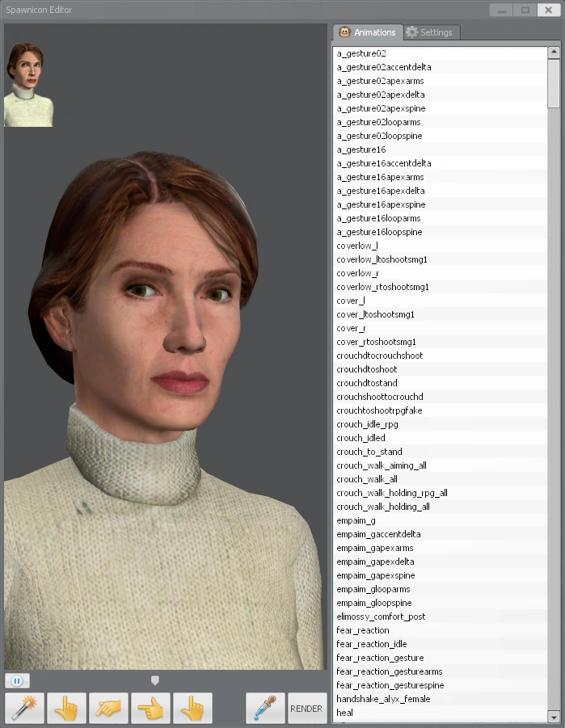
Task: Click the diagonal pointing hand icon button
Action: (x=109, y=708)
